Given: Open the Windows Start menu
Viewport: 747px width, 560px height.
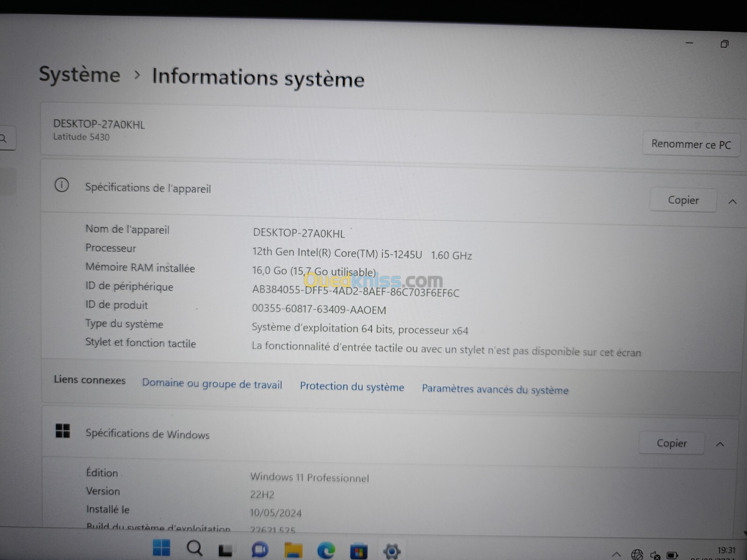Looking at the screenshot, I should pyautogui.click(x=162, y=547).
